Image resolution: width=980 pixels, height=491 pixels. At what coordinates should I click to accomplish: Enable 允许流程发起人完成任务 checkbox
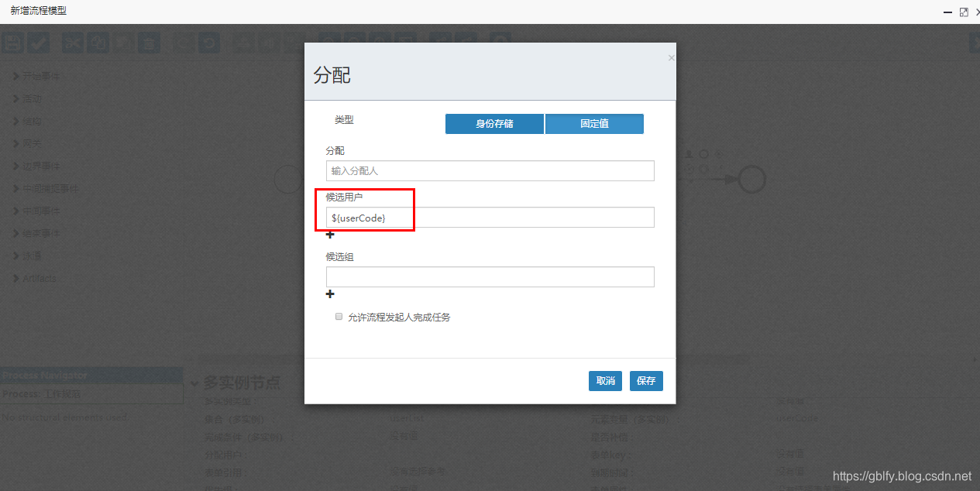339,316
